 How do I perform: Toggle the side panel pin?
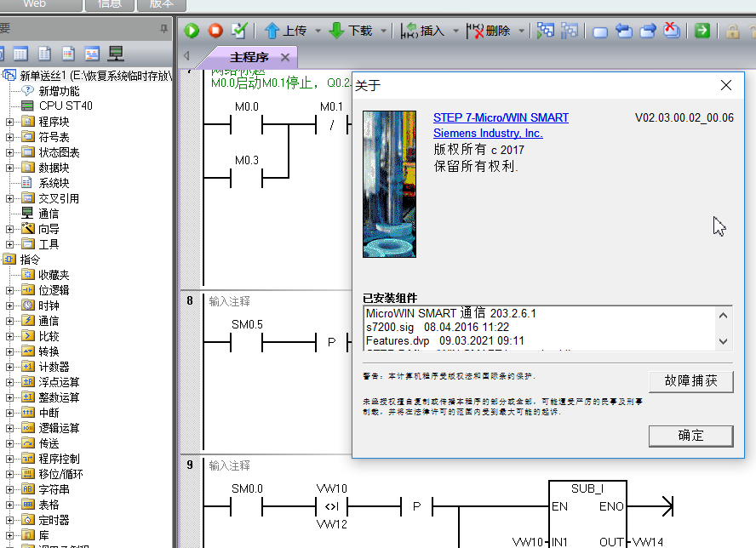164,29
